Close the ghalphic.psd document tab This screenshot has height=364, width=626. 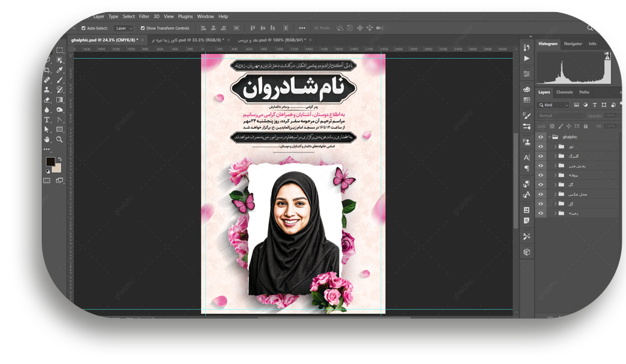coord(144,40)
